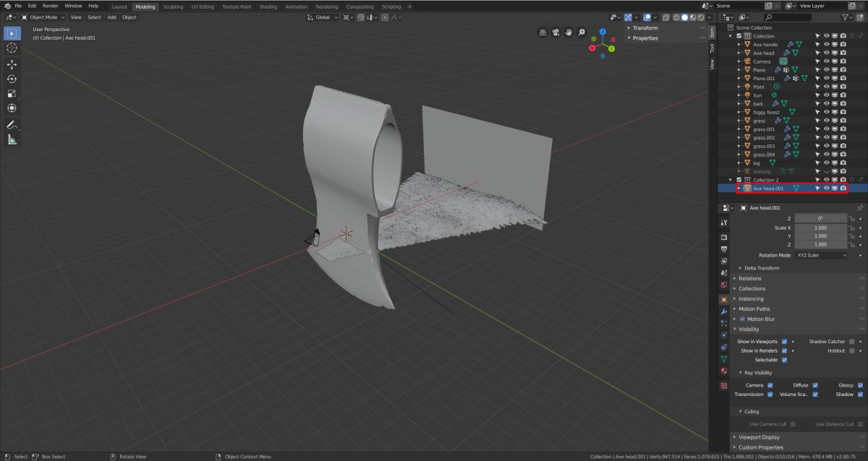Switch to orthographic grid view icon

543,33
